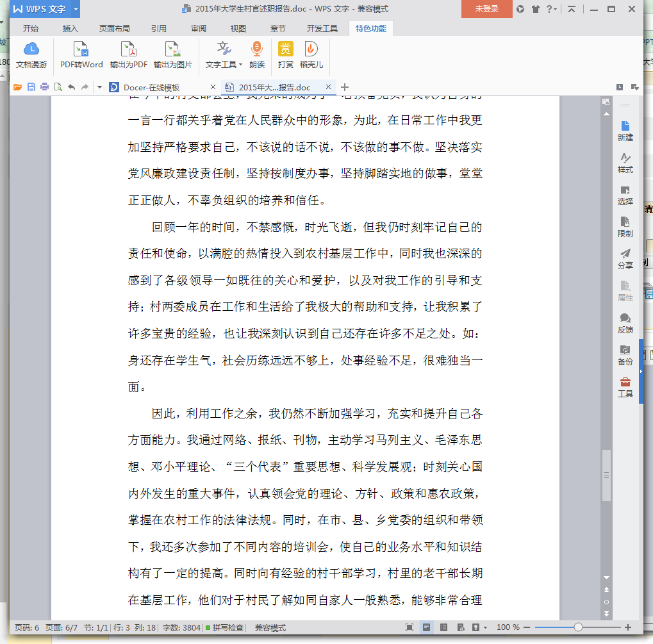Click the PDF转Word converter icon

81,55
